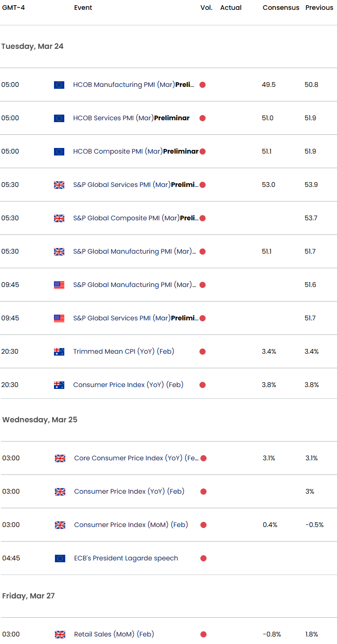Open US S&P Global Services PMI event
The height and width of the screenshot is (644, 337).
pyautogui.click(x=136, y=318)
